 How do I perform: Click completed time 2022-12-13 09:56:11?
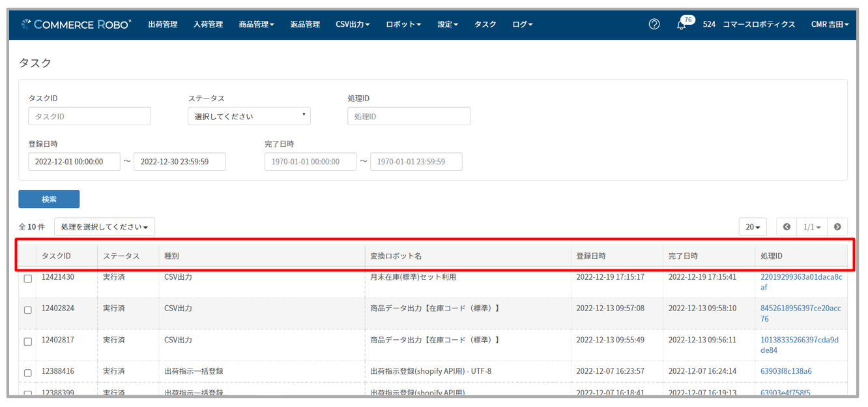[x=702, y=339]
